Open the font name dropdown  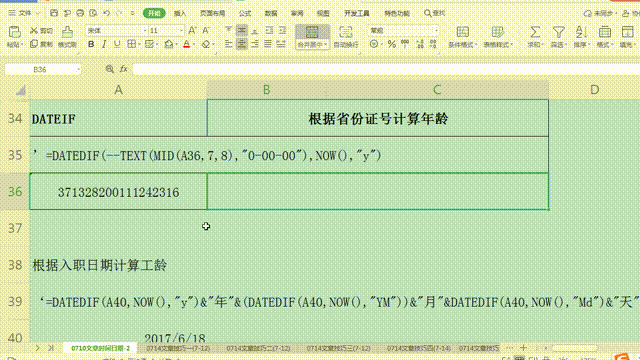pos(144,31)
